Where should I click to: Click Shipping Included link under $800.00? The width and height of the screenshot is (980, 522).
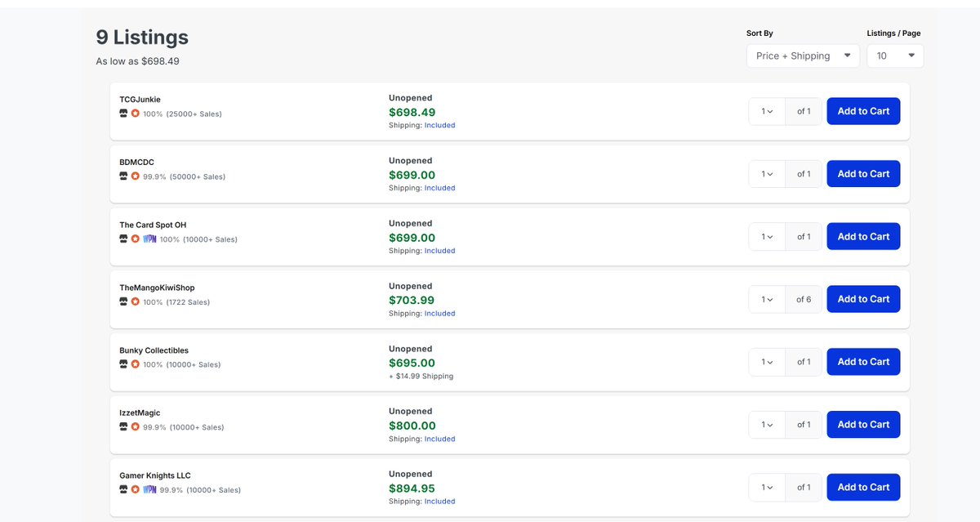(x=439, y=439)
